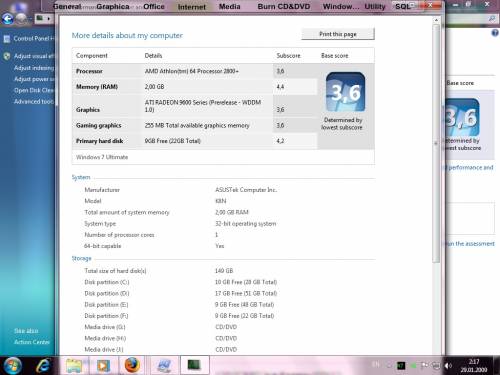The image size is (500, 375).
Task: Open the Disk Cleanup sidebar link
Action: click(x=34, y=90)
